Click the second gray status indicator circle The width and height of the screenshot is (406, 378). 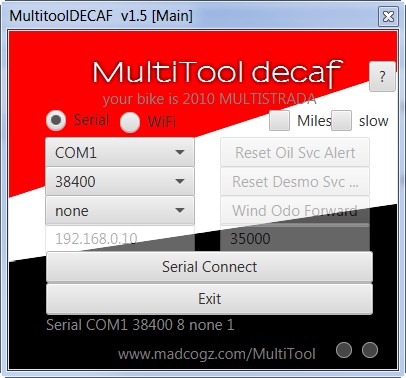pyautogui.click(x=370, y=350)
